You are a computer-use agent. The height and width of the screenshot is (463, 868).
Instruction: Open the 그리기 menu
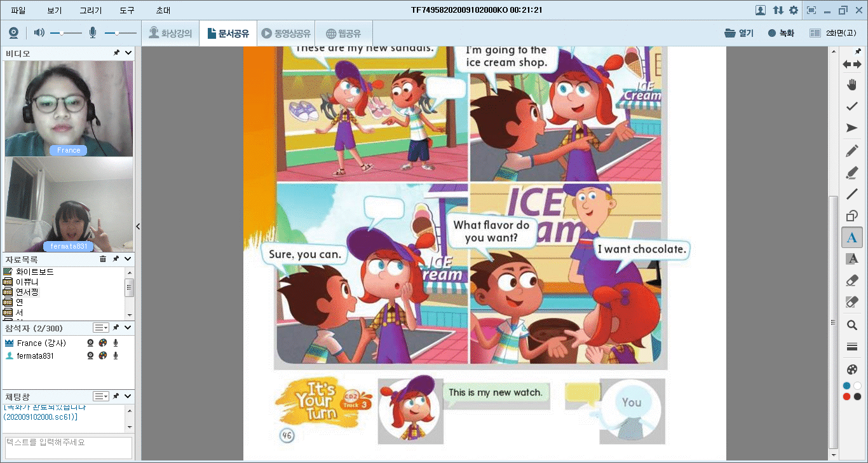point(90,10)
